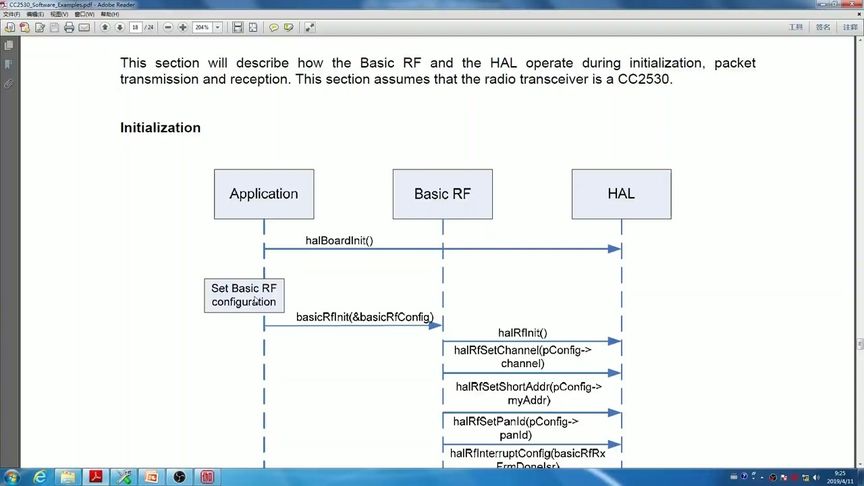Toggle the read mode expand icon
This screenshot has width=864, height=486.
click(x=310, y=27)
